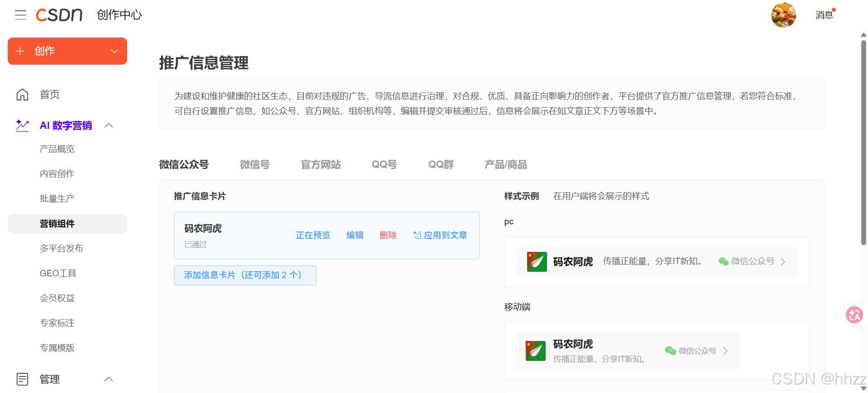Switch to the 官方网站 tab
The height and width of the screenshot is (393, 868).
[x=321, y=165]
